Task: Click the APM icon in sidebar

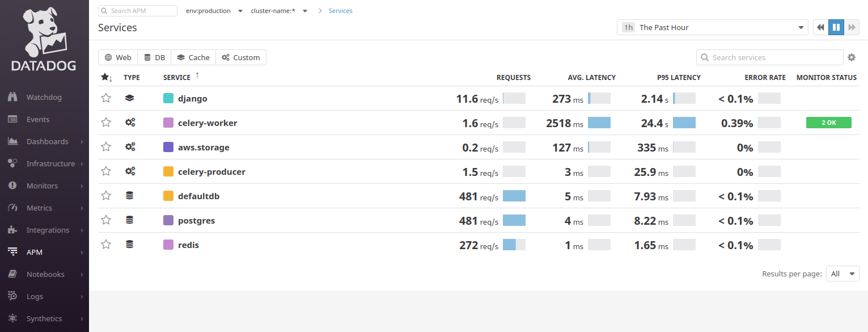Action: tap(12, 252)
